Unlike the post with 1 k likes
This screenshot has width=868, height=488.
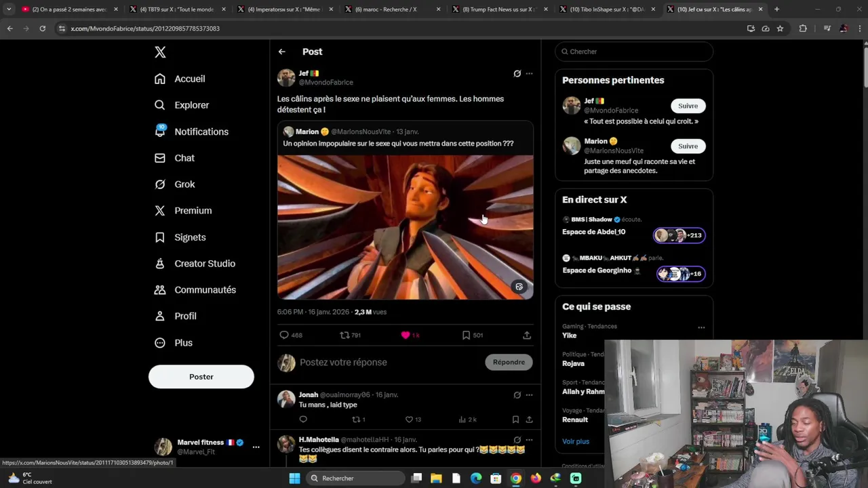(x=410, y=335)
